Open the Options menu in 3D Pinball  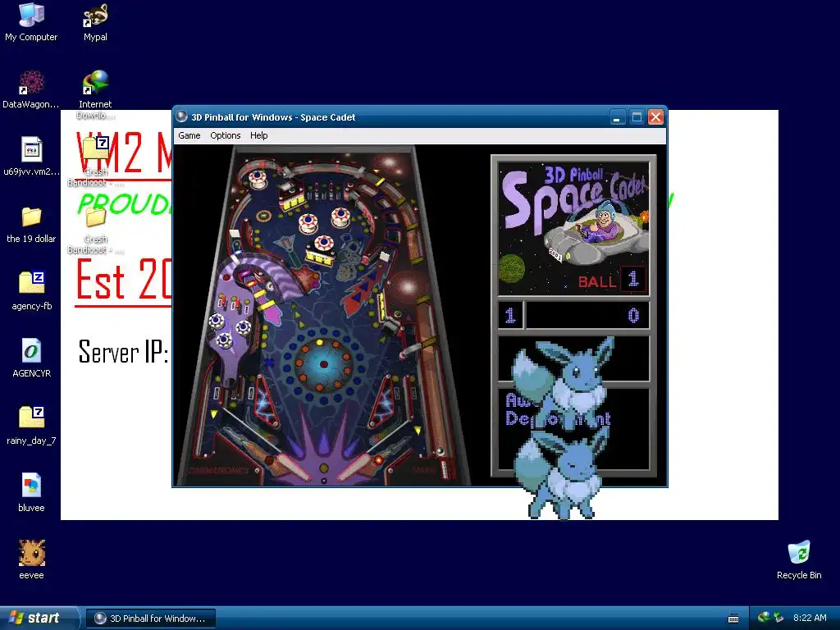click(225, 135)
